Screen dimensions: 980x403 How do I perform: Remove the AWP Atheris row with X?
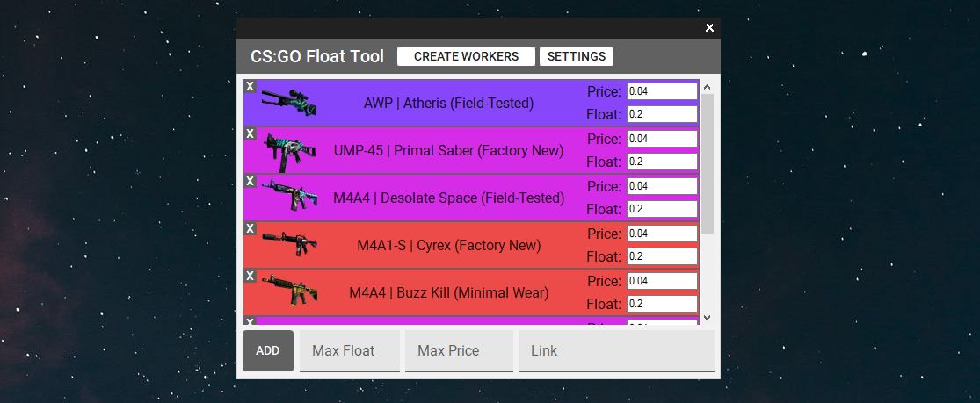point(250,86)
